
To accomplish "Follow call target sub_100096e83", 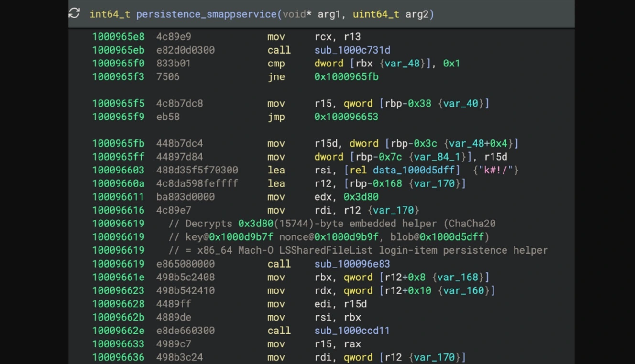I will [x=352, y=264].
